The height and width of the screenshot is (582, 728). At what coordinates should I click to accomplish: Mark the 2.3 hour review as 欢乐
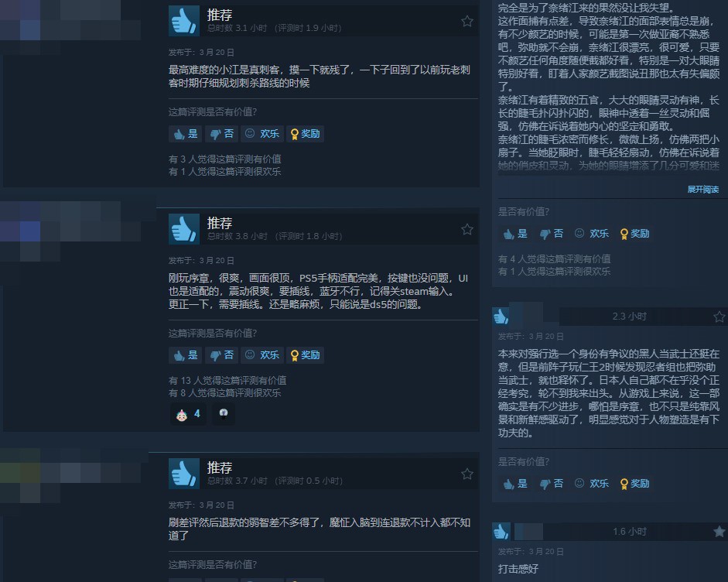[592, 484]
